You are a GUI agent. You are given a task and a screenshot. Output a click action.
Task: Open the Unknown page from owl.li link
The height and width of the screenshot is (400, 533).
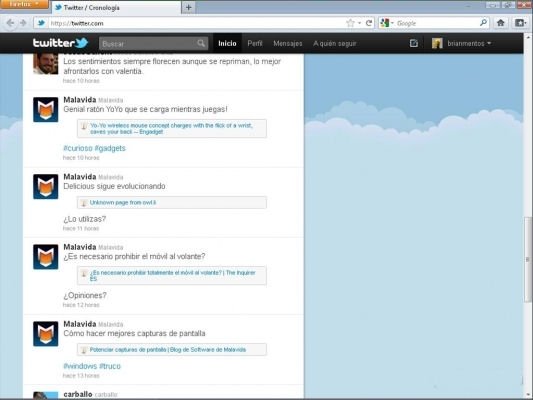point(123,203)
